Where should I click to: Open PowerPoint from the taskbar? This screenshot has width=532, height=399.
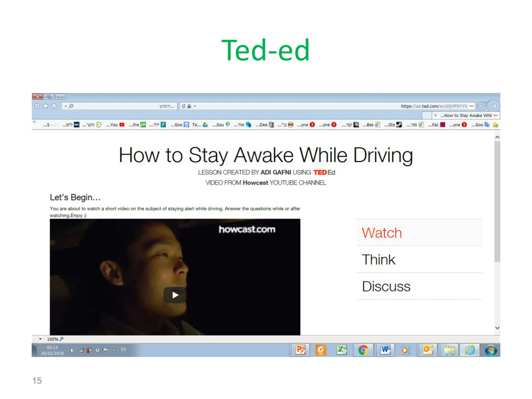[x=300, y=350]
